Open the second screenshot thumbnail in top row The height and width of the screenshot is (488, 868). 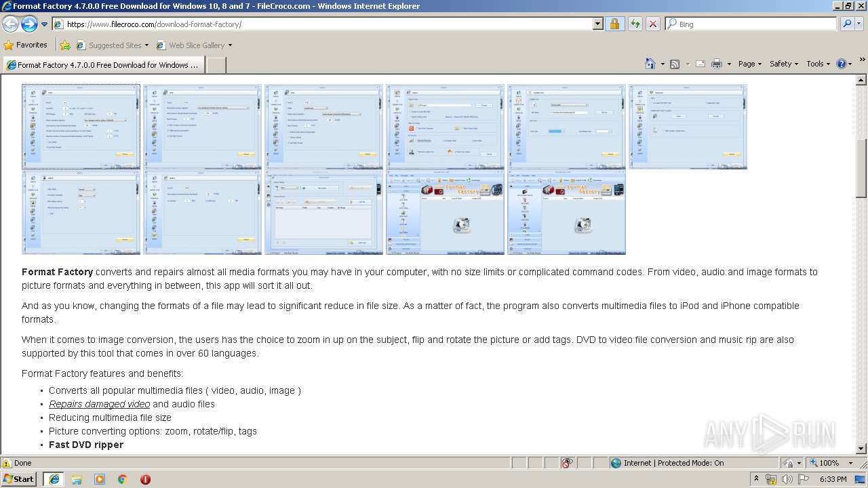pos(203,127)
